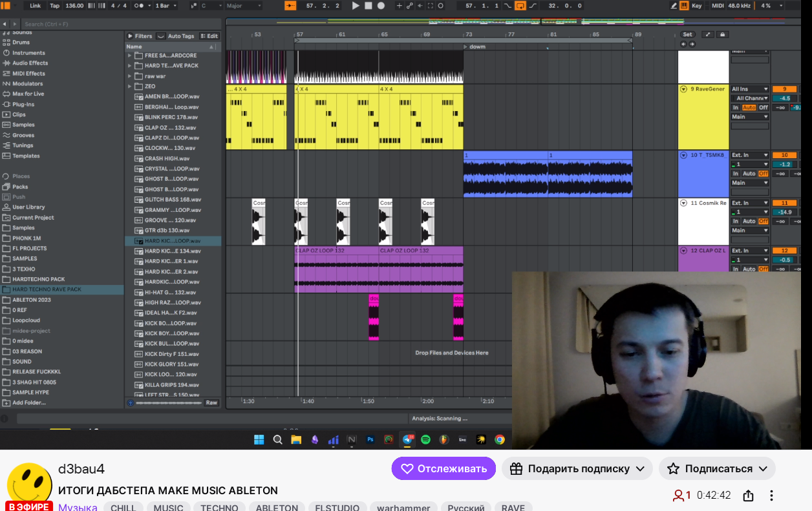Toggle the Automation Arm icon
This screenshot has width=812, height=511.
(x=409, y=6)
